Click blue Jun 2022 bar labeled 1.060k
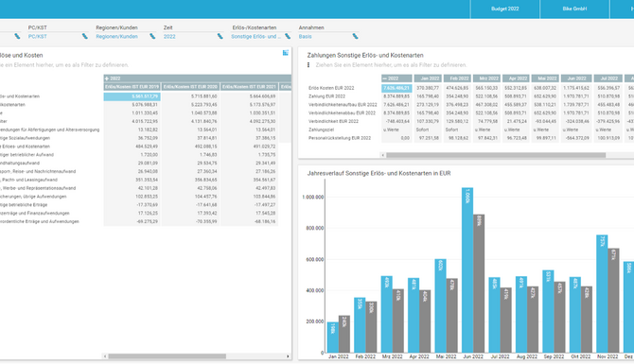The height and width of the screenshot is (364, 634). point(467,269)
